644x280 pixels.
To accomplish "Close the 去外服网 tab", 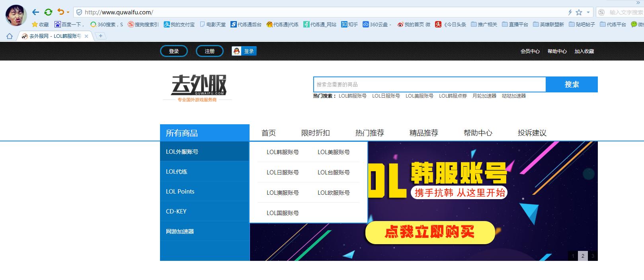I will click(x=86, y=36).
